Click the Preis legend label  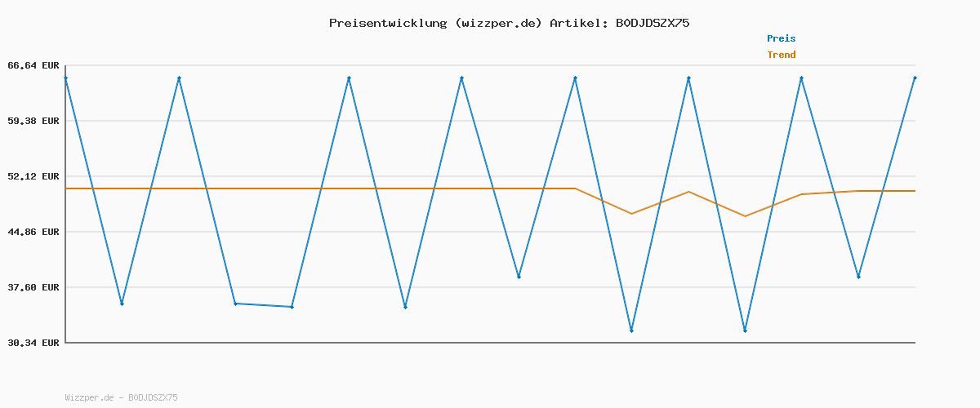781,38
